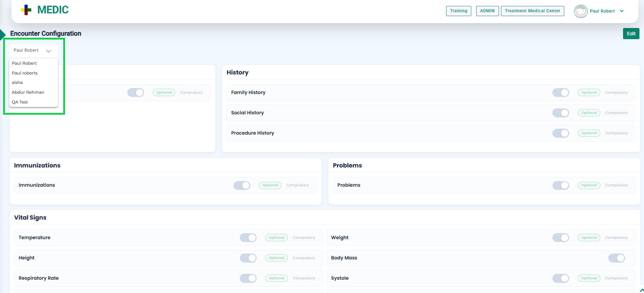Select Abdur Rehman from the dropdown list

point(28,92)
